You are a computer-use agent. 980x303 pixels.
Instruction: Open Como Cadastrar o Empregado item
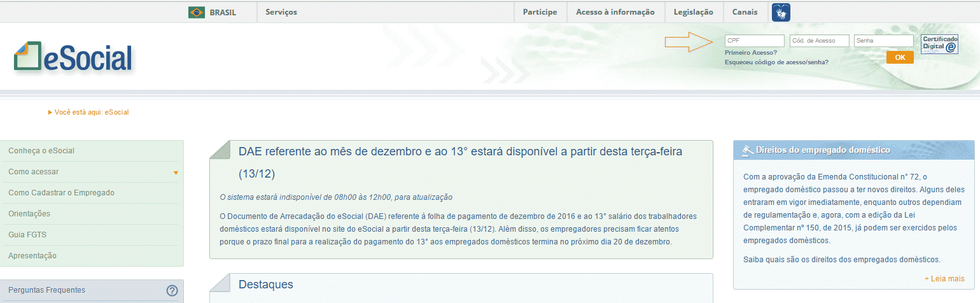tap(92, 193)
